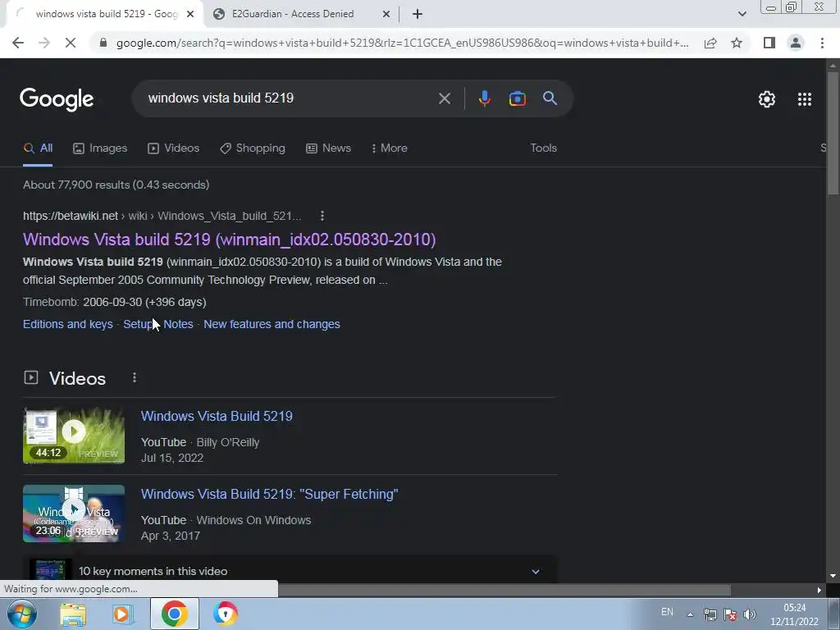The height and width of the screenshot is (630, 840).
Task: Open Google quick settings gear
Action: (767, 99)
